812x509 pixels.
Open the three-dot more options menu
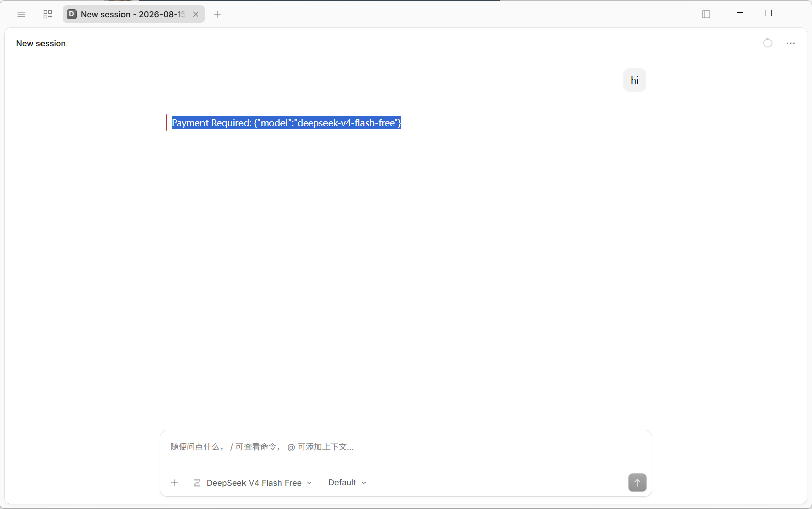pyautogui.click(x=791, y=43)
